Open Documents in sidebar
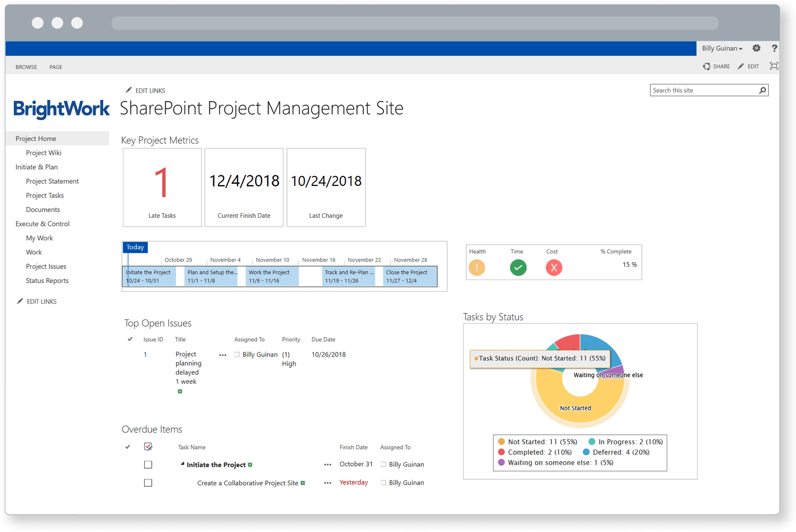Screen dimensions: 796x532 click(43, 210)
